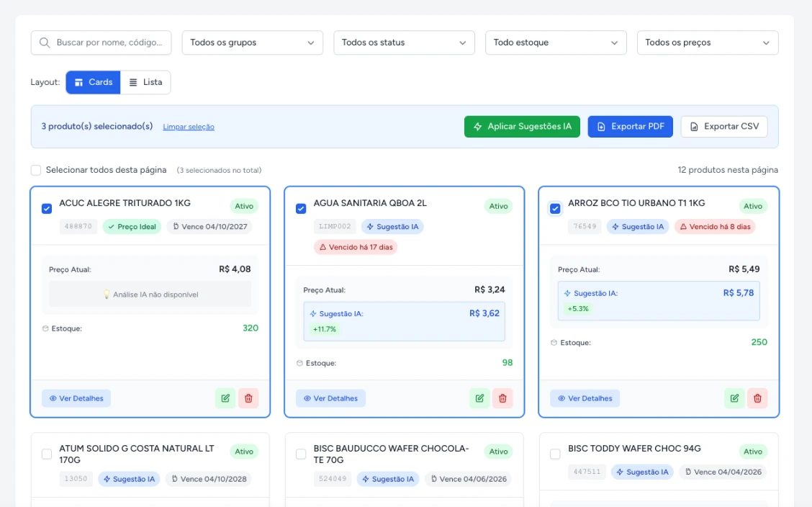Uncheck the ACUC ALEGRE TRITURADO 1KG checkbox
The image size is (812, 507).
(x=47, y=209)
